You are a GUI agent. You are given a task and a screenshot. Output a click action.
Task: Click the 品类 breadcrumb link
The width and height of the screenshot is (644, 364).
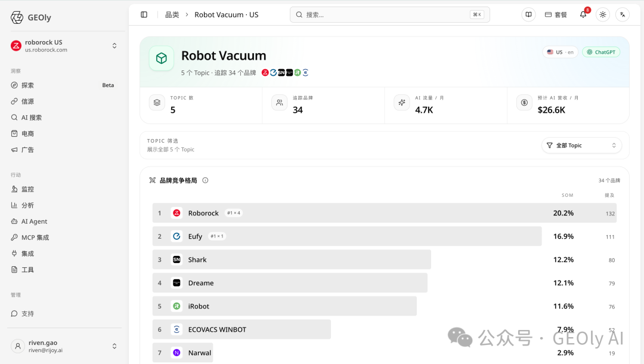172,15
